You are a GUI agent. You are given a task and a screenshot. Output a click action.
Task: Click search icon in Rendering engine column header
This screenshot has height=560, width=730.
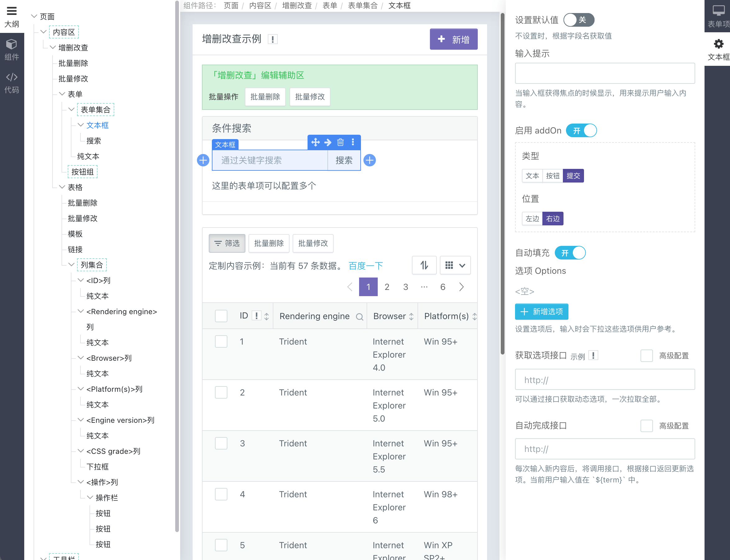(359, 317)
